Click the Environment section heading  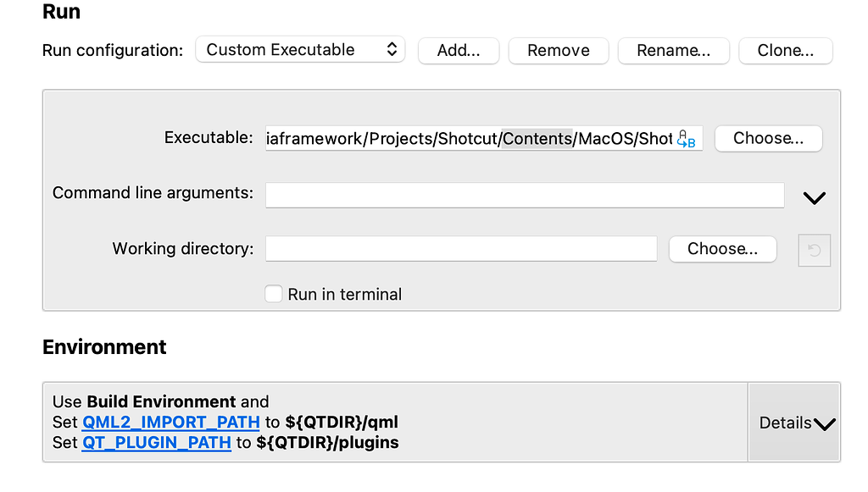click(x=104, y=347)
